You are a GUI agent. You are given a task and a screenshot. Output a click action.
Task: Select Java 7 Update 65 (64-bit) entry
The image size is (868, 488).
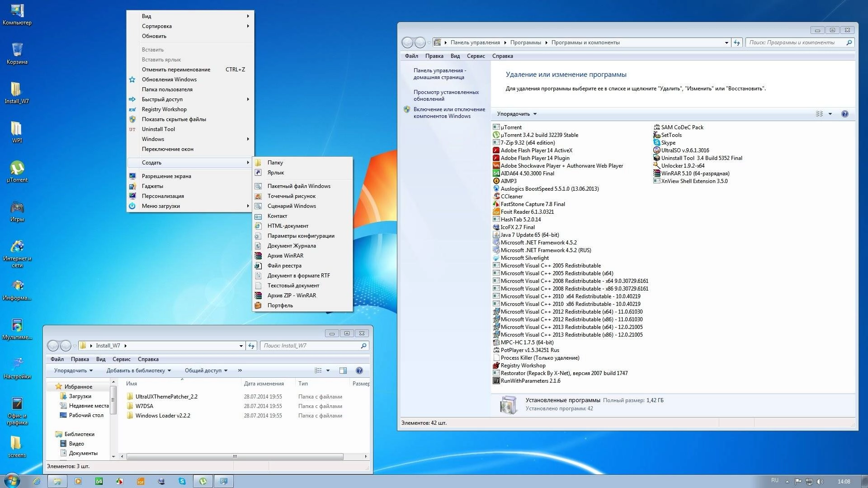pos(526,235)
